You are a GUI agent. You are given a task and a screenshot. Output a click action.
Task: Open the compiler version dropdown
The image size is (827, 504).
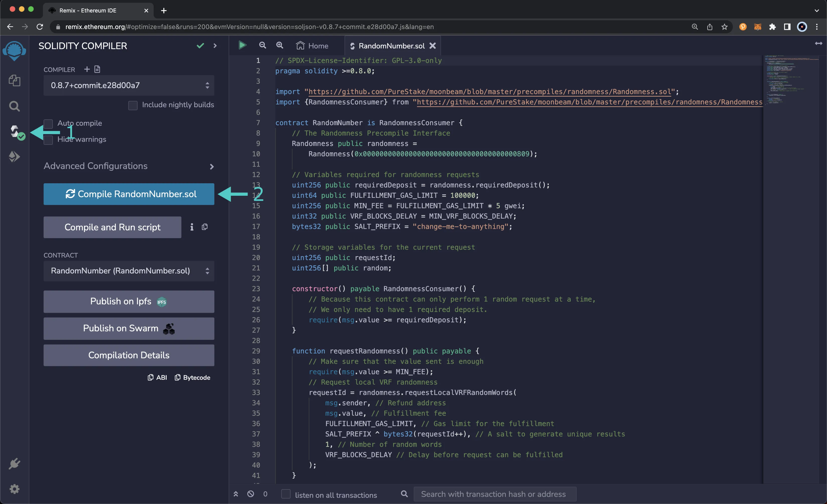tap(129, 85)
